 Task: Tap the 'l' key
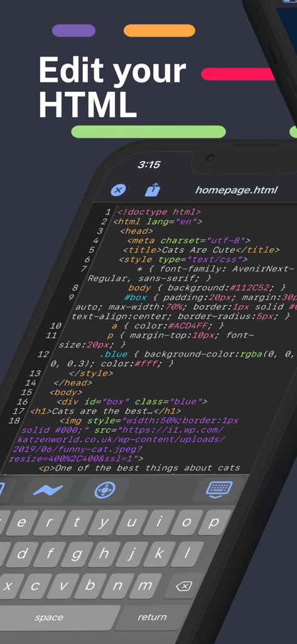pyautogui.click(x=187, y=555)
